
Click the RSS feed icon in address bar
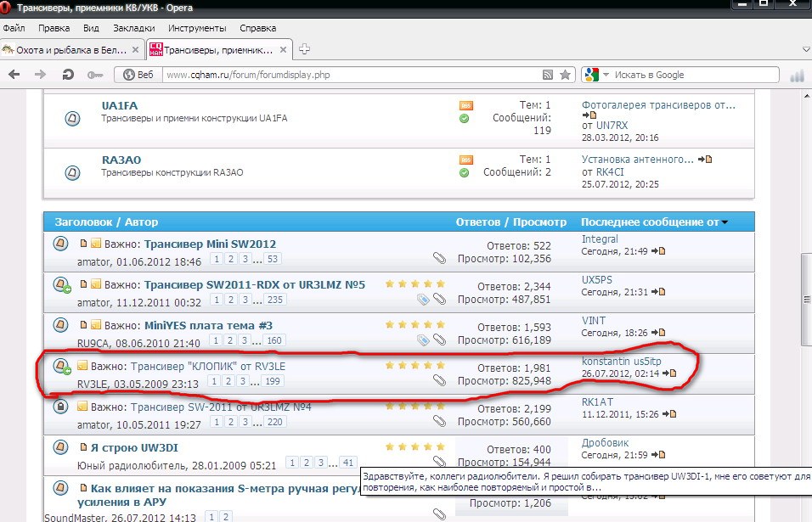coord(548,75)
